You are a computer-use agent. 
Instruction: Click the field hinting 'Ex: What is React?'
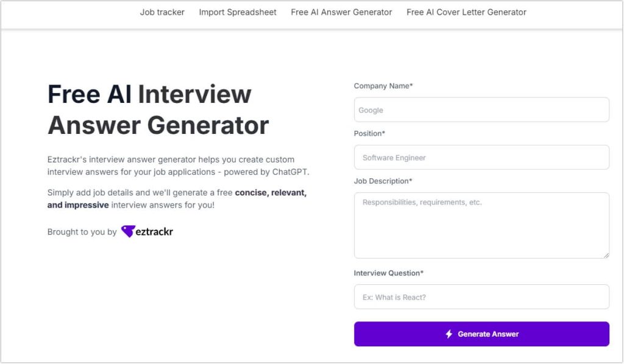tap(481, 296)
